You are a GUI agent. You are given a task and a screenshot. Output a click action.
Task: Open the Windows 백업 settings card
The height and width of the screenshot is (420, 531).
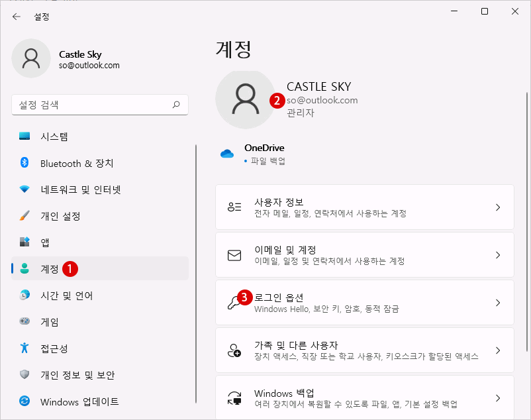click(365, 397)
